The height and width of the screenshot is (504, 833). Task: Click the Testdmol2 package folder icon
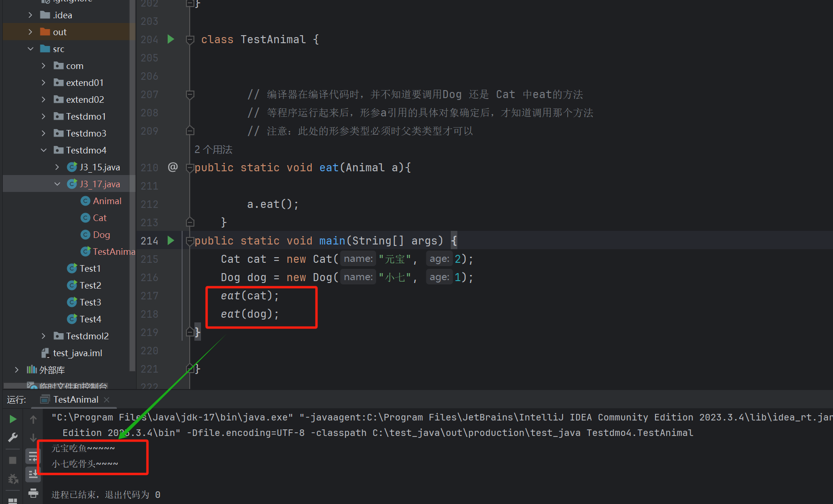point(58,336)
